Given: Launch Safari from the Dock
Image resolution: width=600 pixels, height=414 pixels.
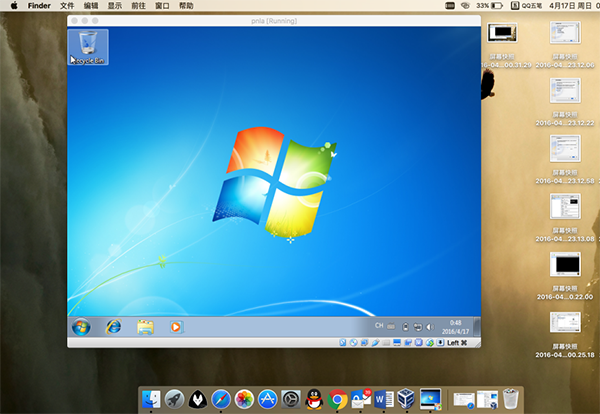Looking at the screenshot, I should pyautogui.click(x=221, y=399).
